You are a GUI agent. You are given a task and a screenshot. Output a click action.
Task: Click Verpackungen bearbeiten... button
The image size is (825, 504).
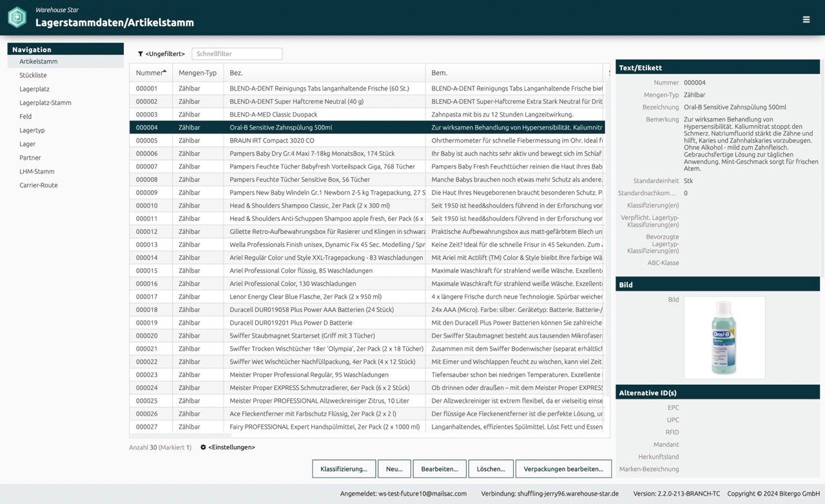[563, 469]
